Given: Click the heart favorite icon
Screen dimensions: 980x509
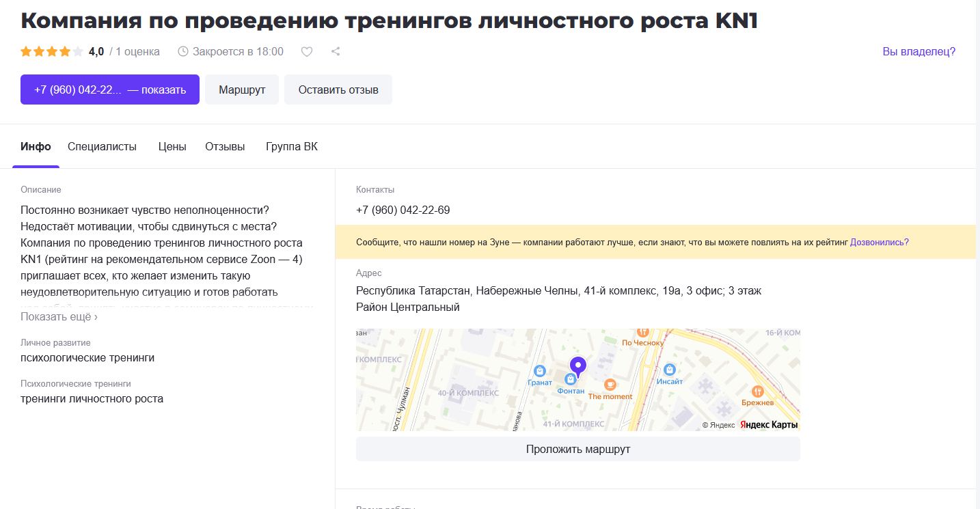Looking at the screenshot, I should pyautogui.click(x=307, y=51).
